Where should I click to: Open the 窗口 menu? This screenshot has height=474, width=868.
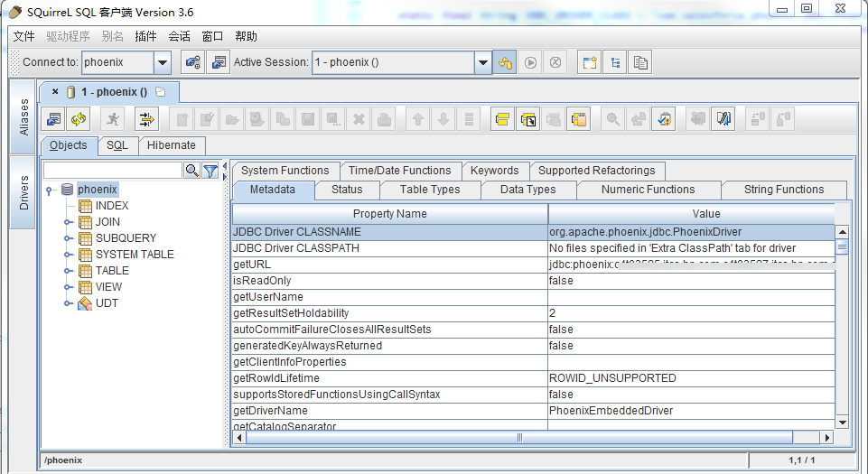[212, 36]
